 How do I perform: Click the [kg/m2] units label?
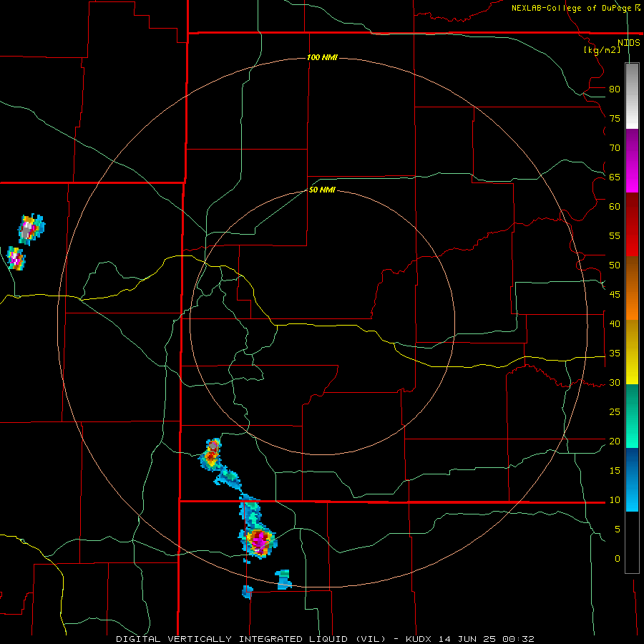point(602,50)
